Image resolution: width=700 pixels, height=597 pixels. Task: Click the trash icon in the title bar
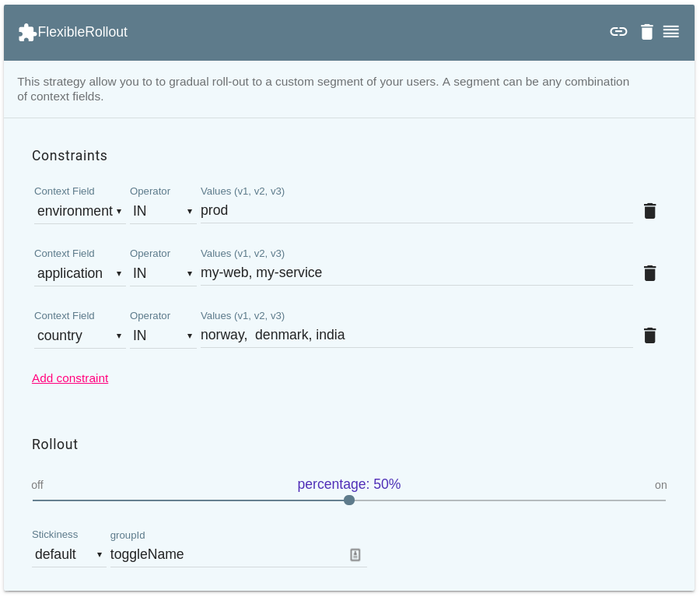coord(646,32)
